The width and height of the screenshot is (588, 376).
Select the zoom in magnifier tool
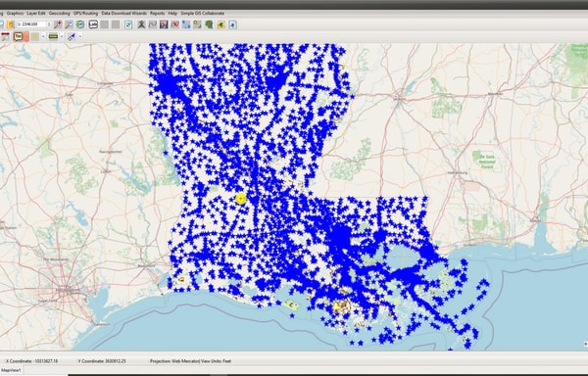pos(58,24)
